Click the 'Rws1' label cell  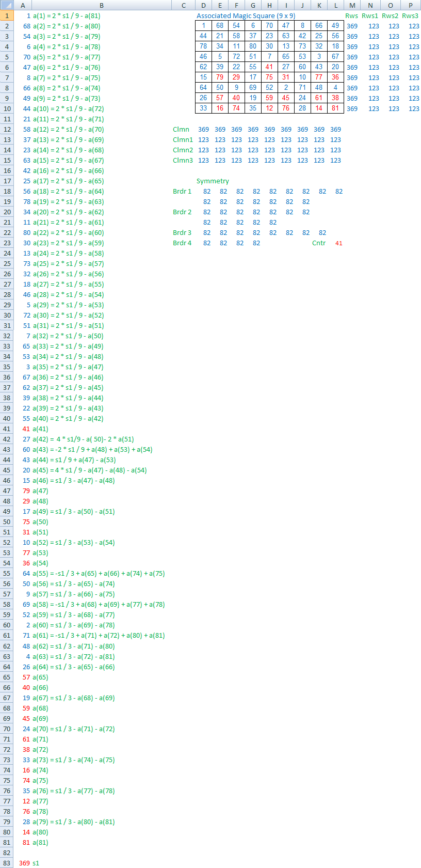click(x=370, y=15)
